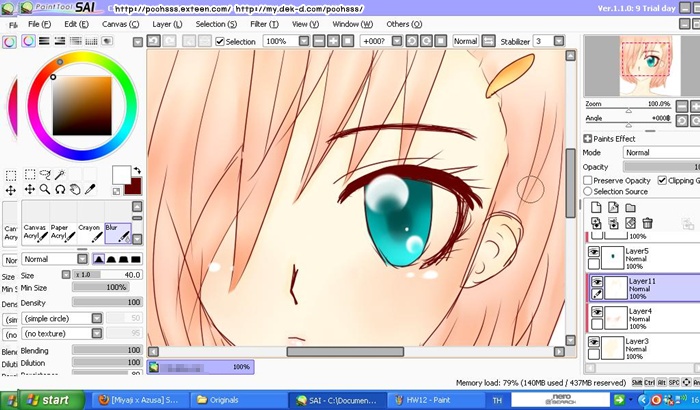The image size is (700, 410).
Task: Hide Layer5 using its eye icon
Action: pyautogui.click(x=593, y=252)
